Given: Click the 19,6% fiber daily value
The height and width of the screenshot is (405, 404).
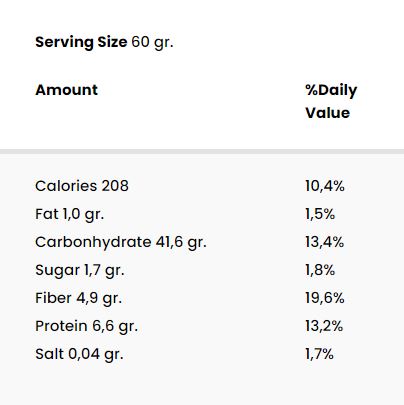Looking at the screenshot, I should [x=325, y=298].
